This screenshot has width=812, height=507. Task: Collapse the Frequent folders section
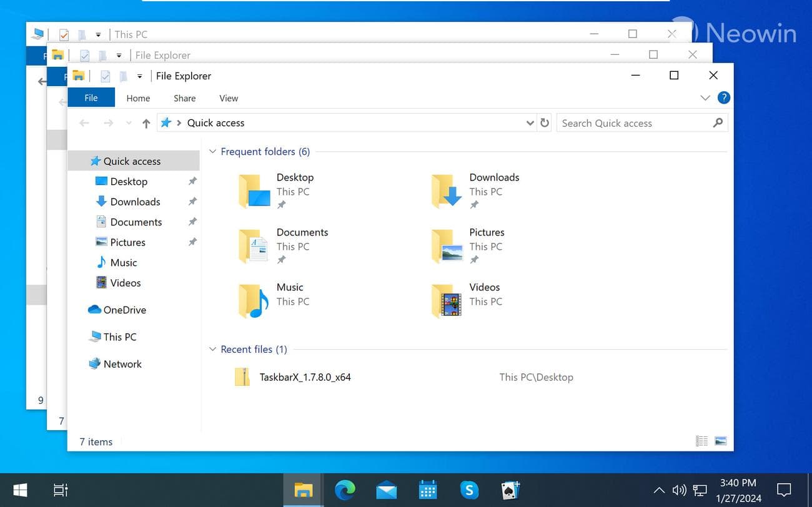(212, 151)
